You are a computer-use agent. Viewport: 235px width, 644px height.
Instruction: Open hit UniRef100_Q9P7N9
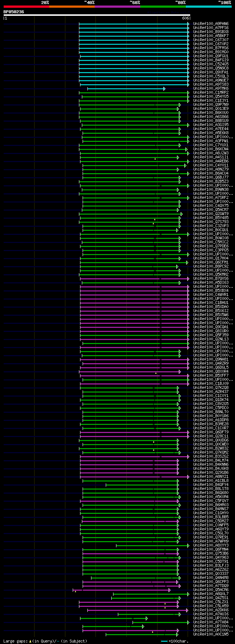click(211, 104)
